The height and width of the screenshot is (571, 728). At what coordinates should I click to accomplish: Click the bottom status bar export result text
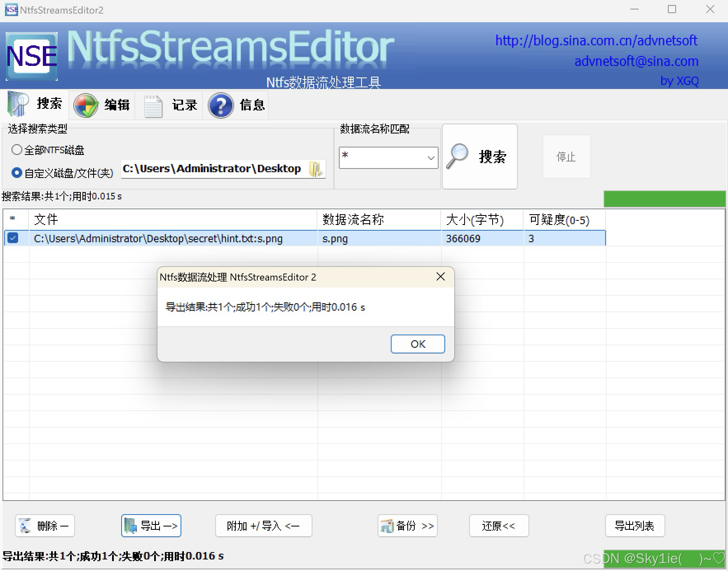pos(113,556)
